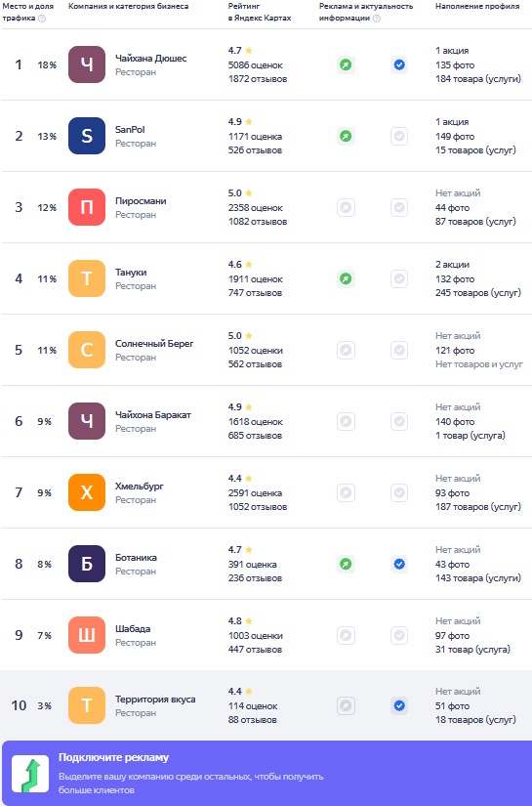Click the green advertising icon for SanPol
The height and width of the screenshot is (806, 532).
[347, 136]
